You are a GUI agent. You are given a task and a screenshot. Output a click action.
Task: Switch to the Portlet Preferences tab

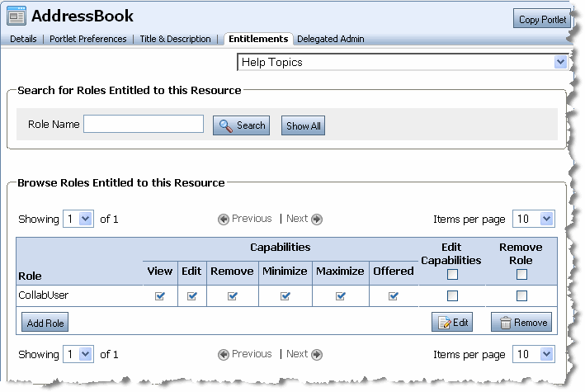(x=88, y=39)
